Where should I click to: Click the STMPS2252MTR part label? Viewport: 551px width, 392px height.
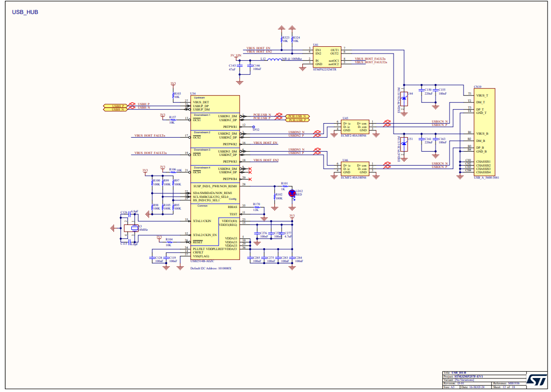pos(325,70)
